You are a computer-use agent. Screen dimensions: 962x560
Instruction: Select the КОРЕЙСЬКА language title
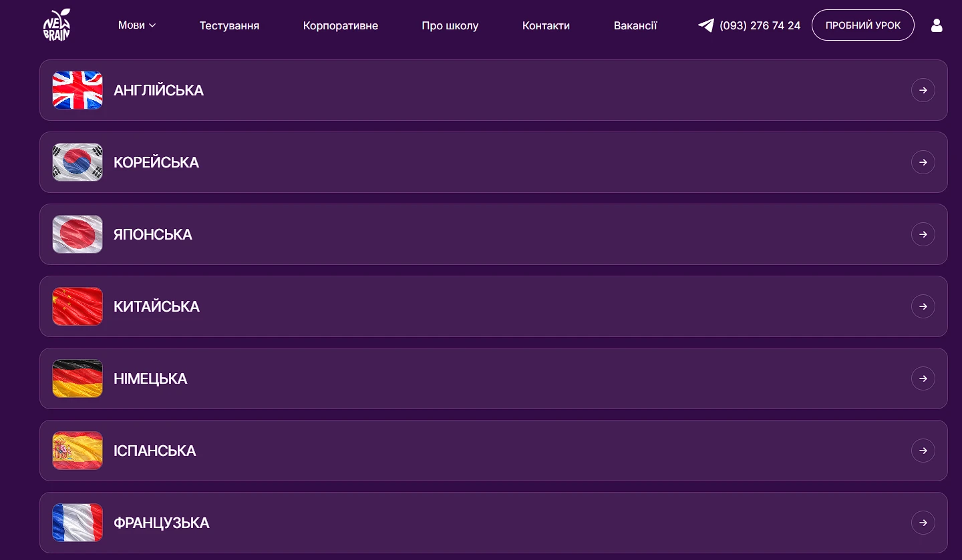click(156, 162)
